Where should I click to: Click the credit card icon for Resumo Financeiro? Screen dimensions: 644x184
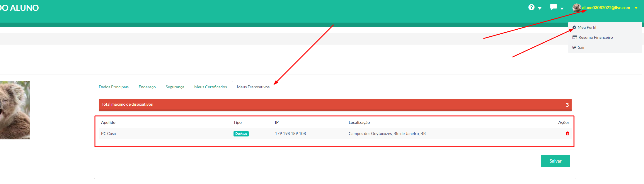[x=575, y=37]
